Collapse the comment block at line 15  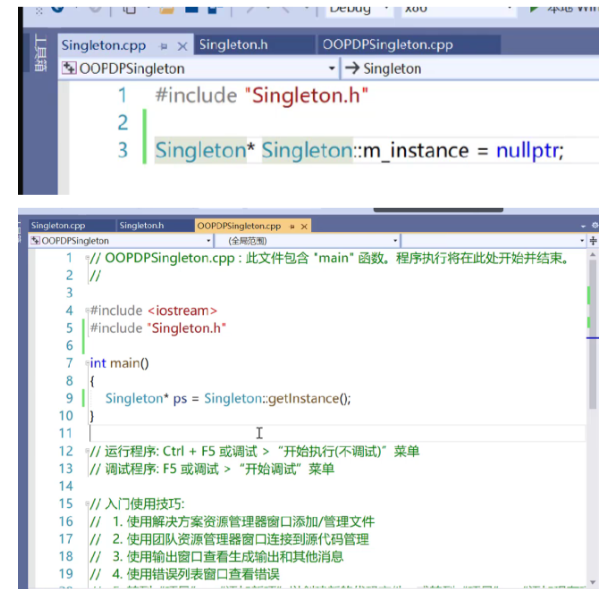[87, 504]
